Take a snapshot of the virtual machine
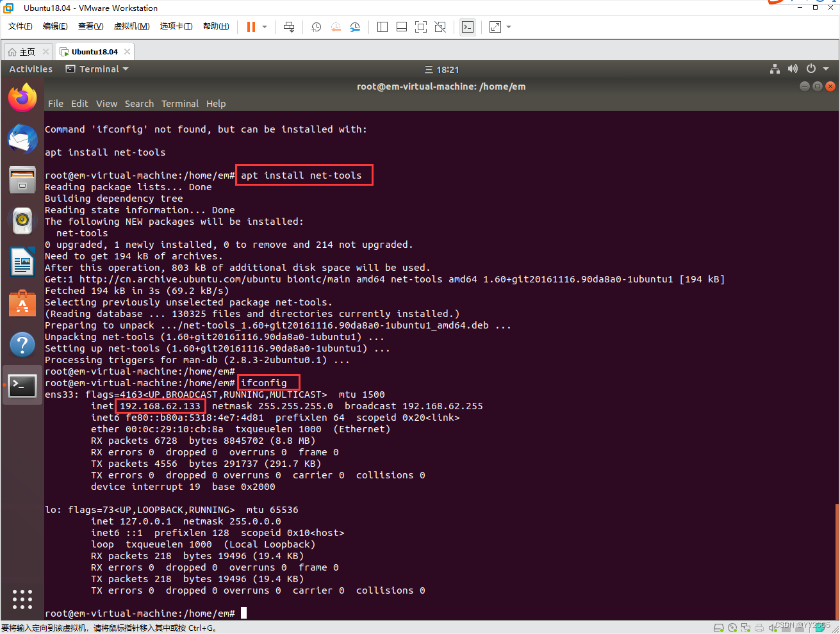The image size is (840, 634). 316,27
